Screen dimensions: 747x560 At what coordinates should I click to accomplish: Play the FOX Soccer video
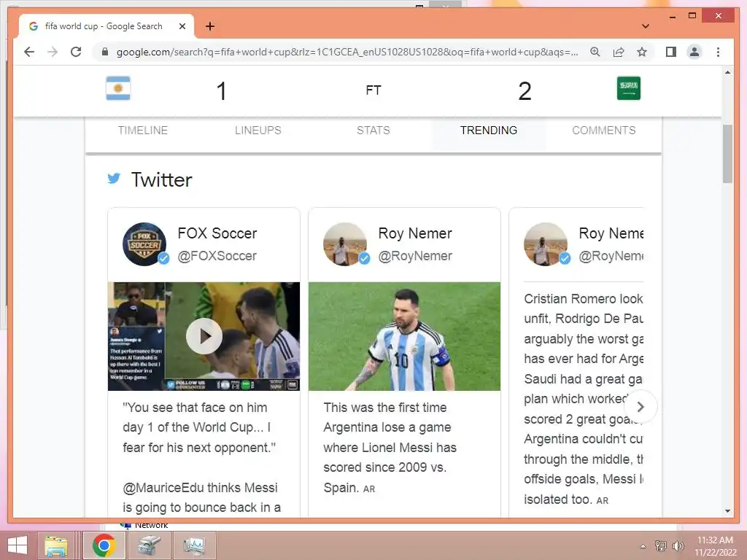(x=204, y=336)
